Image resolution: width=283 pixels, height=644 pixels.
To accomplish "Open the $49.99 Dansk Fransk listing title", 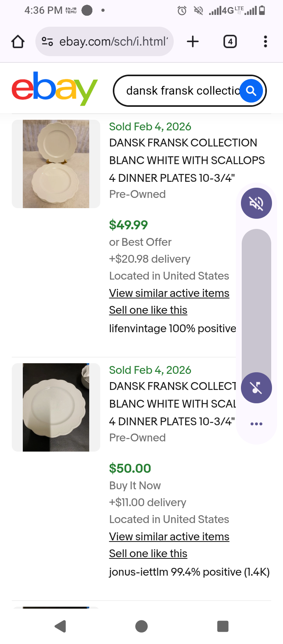I will (183, 160).
